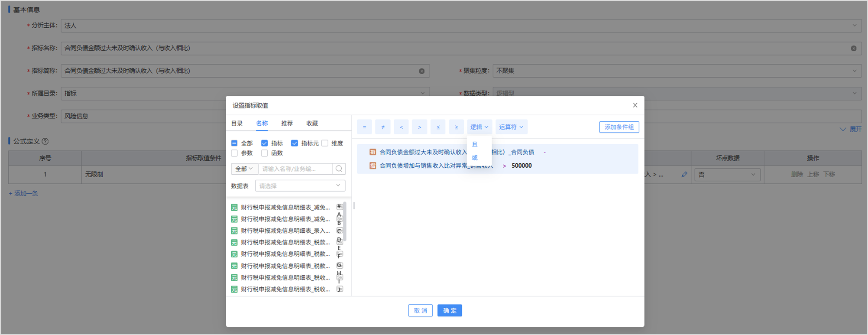
Task: Enable the 维度 checkbox
Action: pos(325,143)
